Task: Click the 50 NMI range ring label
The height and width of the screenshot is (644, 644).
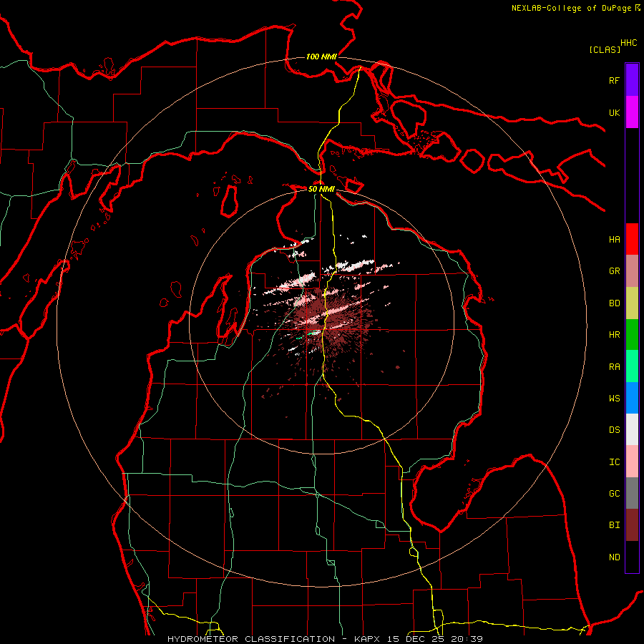Action: click(321, 189)
